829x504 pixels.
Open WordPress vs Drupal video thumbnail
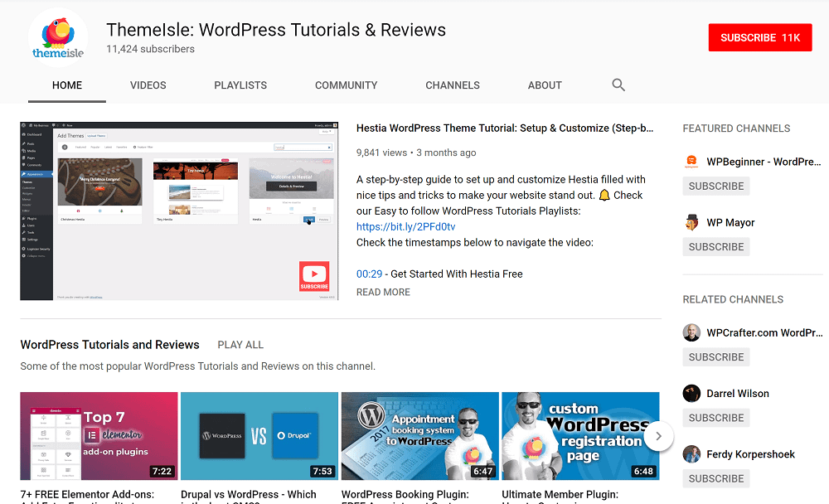[259, 436]
